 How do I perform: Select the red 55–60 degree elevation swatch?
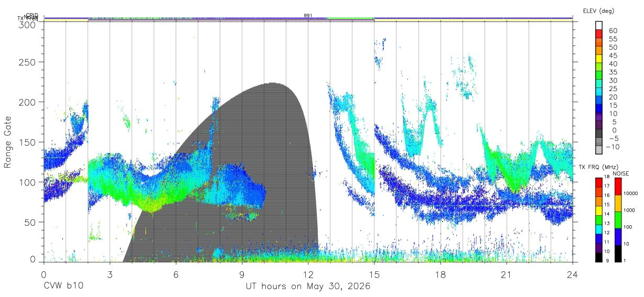point(599,34)
